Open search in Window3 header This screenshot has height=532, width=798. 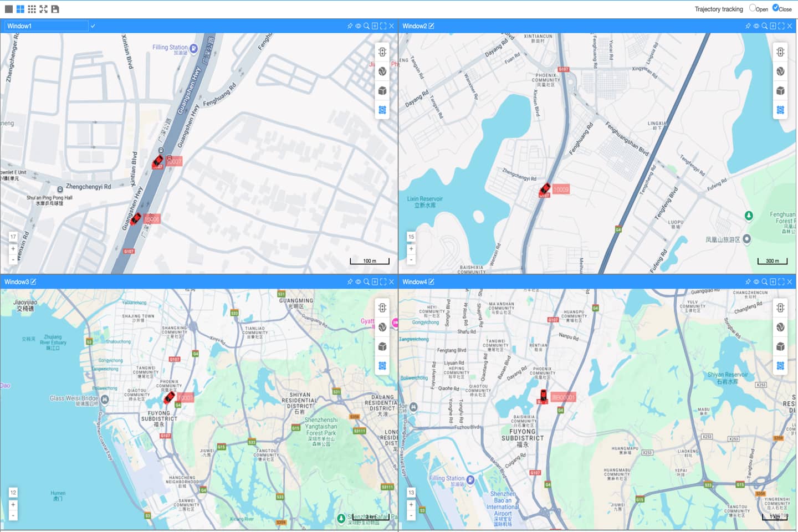click(366, 282)
